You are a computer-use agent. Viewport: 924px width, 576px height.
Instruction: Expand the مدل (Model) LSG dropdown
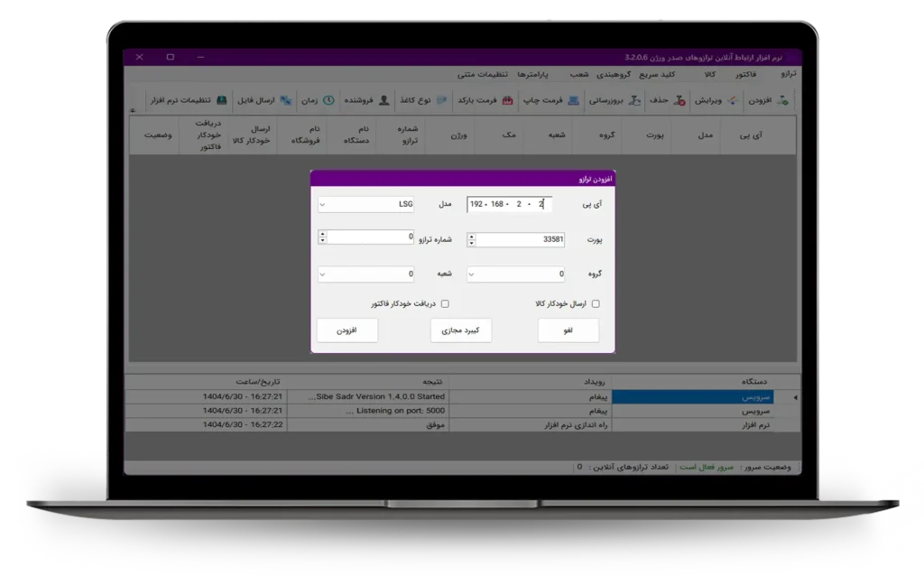(323, 205)
